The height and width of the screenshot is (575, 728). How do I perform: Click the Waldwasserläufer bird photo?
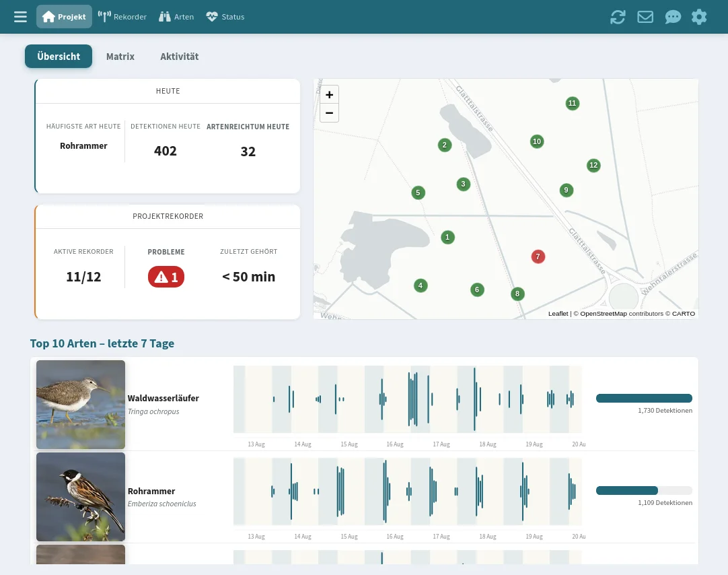click(81, 405)
